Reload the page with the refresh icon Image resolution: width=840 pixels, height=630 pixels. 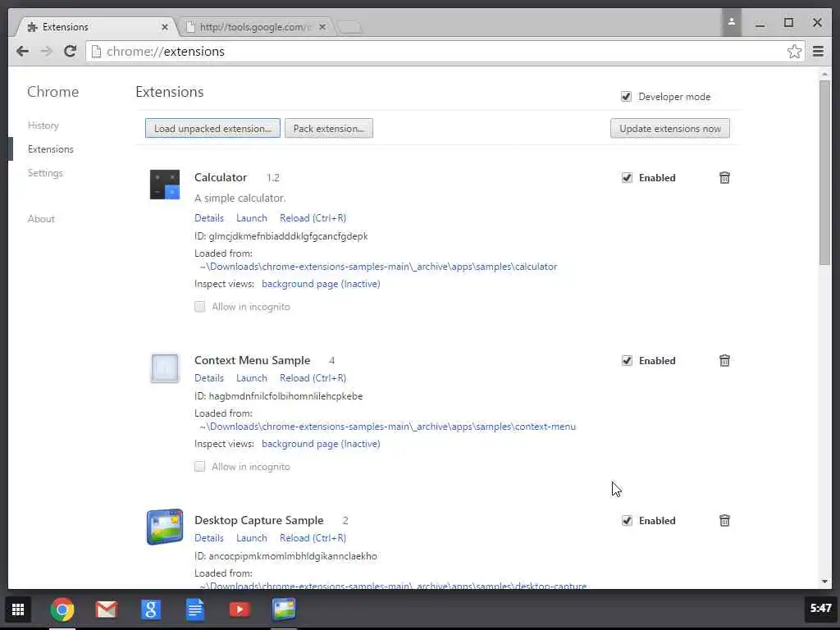pyautogui.click(x=71, y=52)
